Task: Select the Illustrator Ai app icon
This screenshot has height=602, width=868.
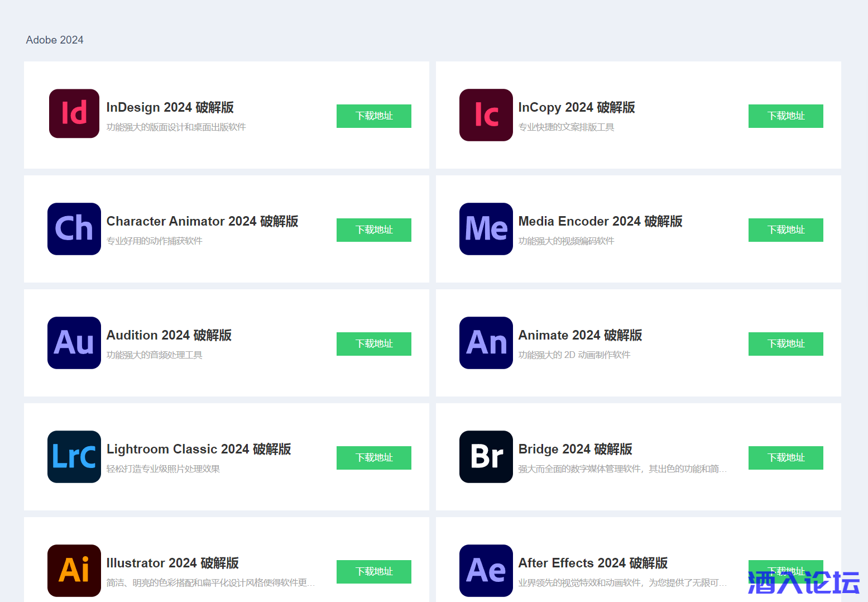Action: coord(74,570)
